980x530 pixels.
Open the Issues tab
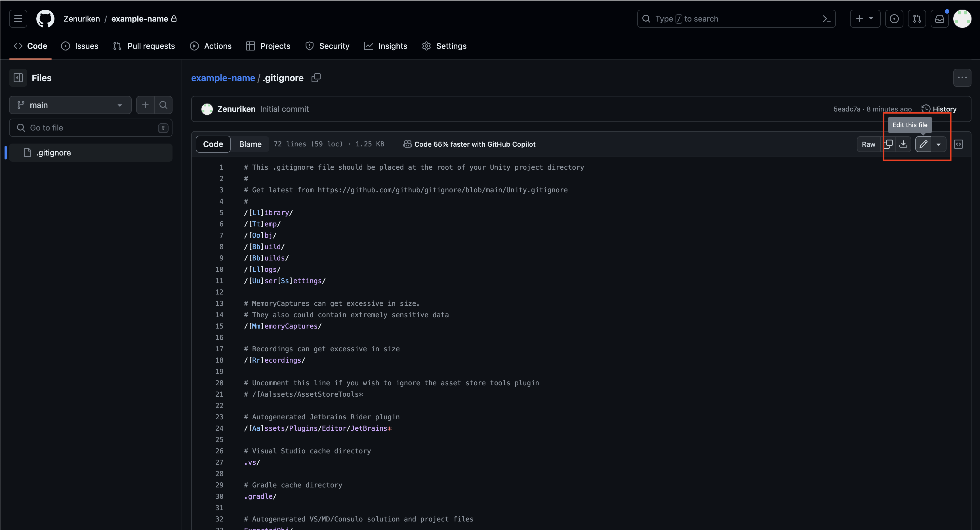click(x=79, y=46)
